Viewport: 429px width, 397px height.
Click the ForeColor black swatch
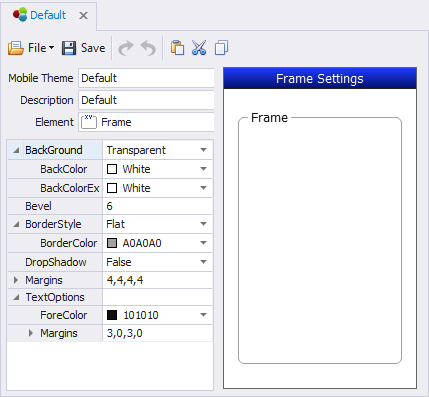click(x=112, y=315)
